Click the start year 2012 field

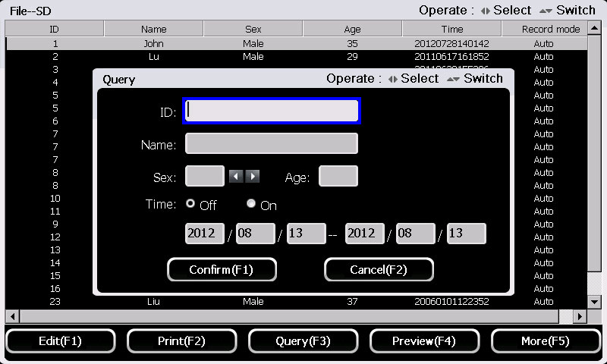[205, 234]
